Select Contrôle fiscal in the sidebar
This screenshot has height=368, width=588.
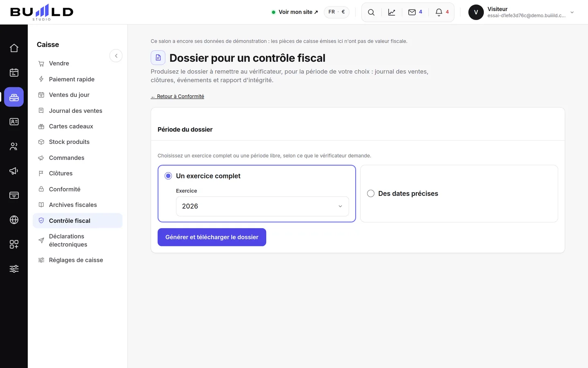78,221
